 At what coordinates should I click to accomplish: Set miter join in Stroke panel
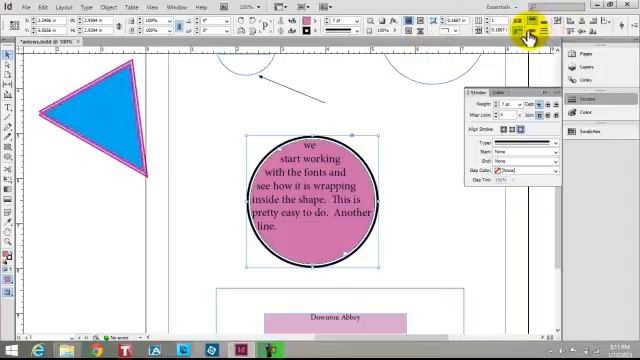[539, 116]
